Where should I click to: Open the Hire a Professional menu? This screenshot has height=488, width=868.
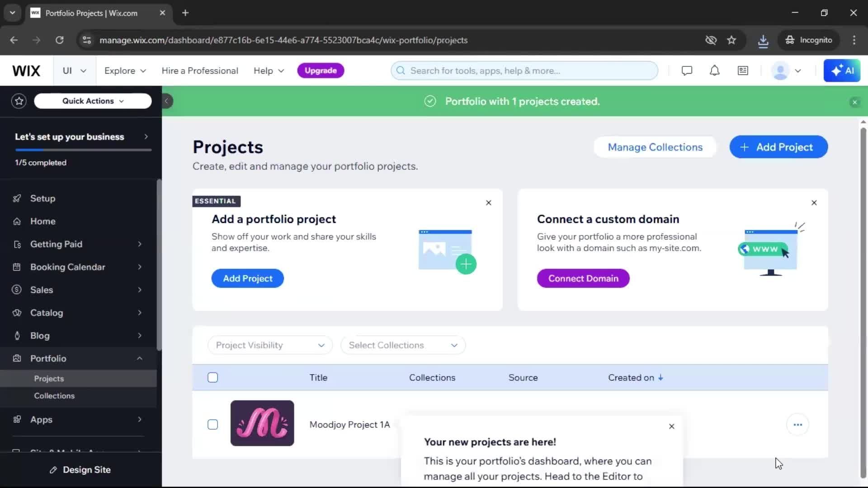200,70
